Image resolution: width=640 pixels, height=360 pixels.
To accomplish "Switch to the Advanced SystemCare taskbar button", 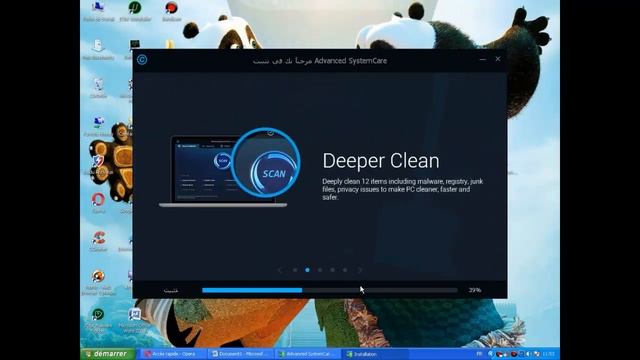I will (x=307, y=354).
